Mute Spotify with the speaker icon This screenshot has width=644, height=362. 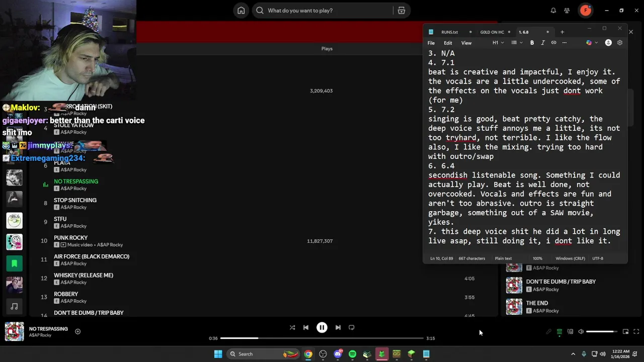(x=581, y=332)
